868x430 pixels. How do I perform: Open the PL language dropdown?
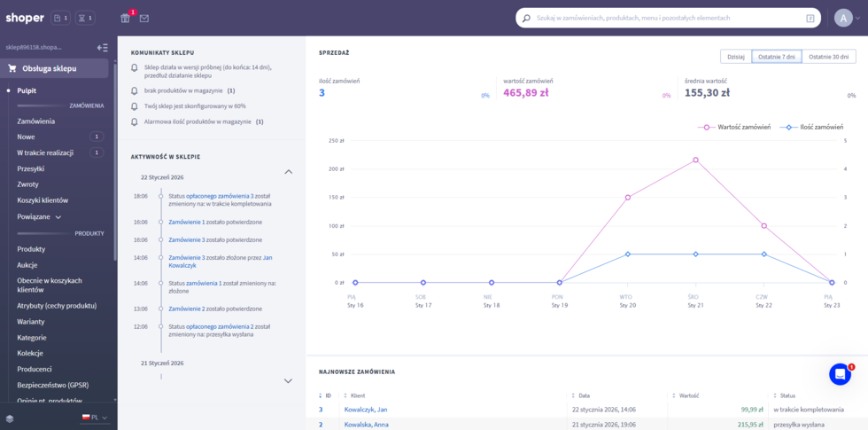click(x=94, y=417)
